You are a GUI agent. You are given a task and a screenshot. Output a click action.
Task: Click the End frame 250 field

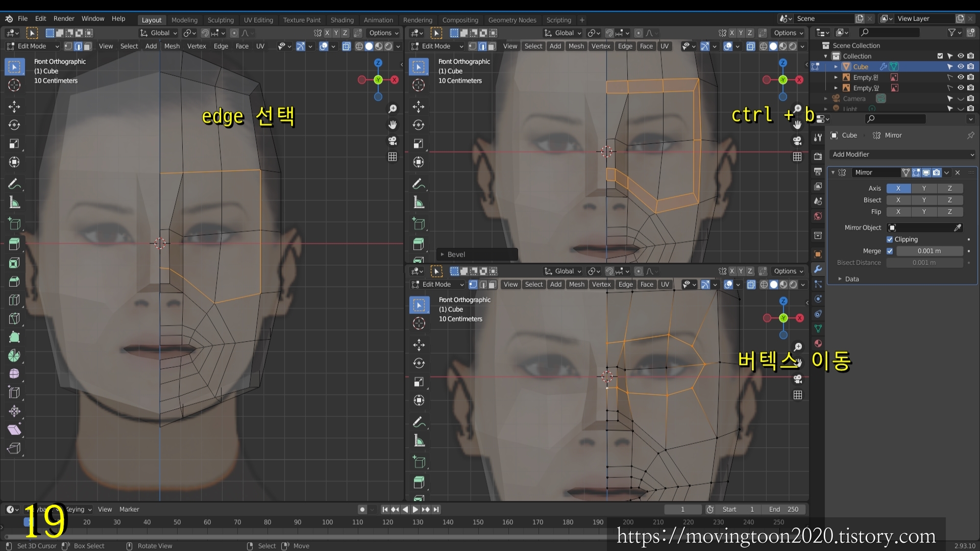784,509
